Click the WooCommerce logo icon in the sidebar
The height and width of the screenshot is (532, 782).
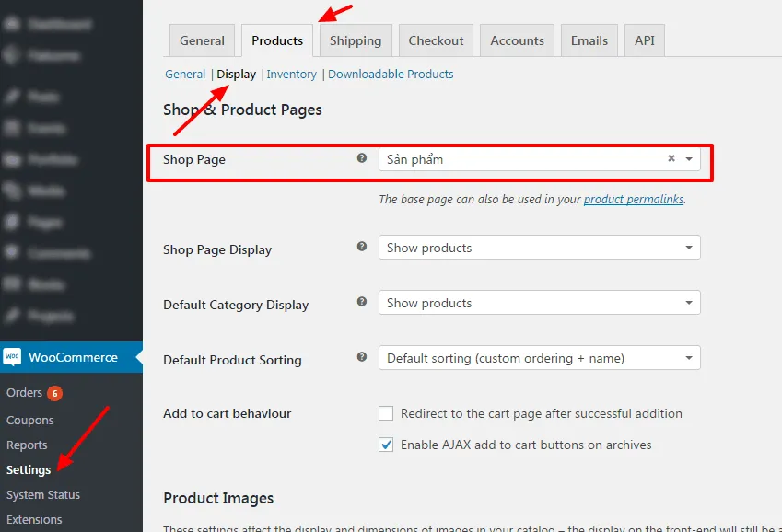click(x=12, y=357)
